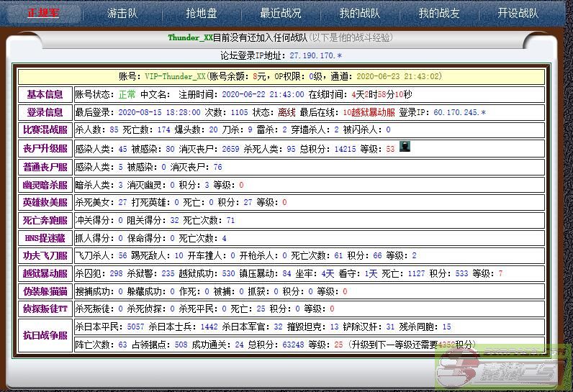Open the 正规军 tab
Viewport: 573px width, 392px height.
coord(43,13)
